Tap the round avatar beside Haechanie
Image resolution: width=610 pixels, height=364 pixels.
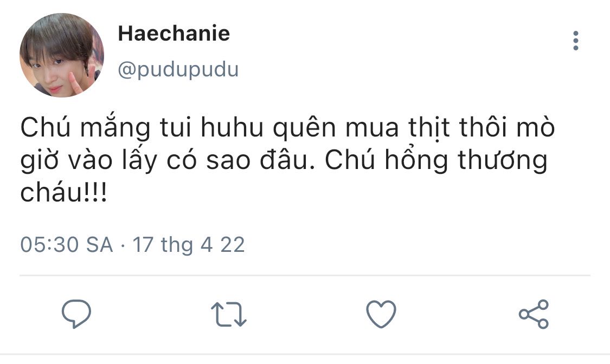62,55
